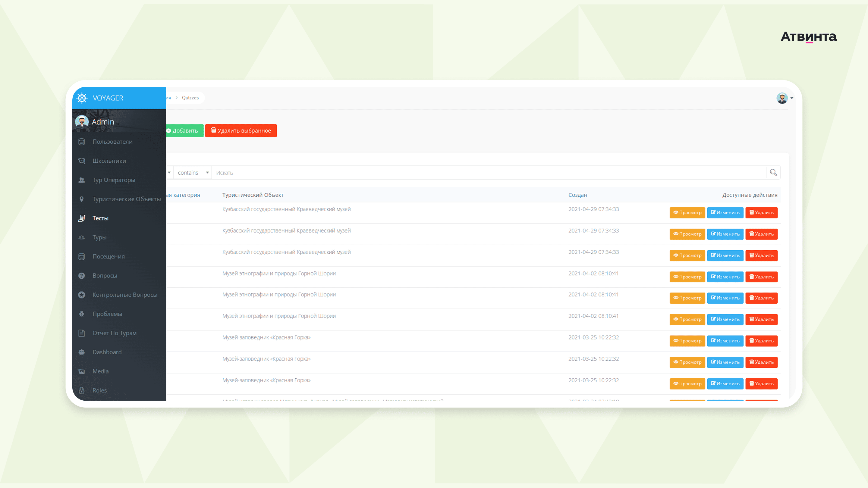
Task: Go to Пользователи in the sidebar
Action: click(112, 142)
